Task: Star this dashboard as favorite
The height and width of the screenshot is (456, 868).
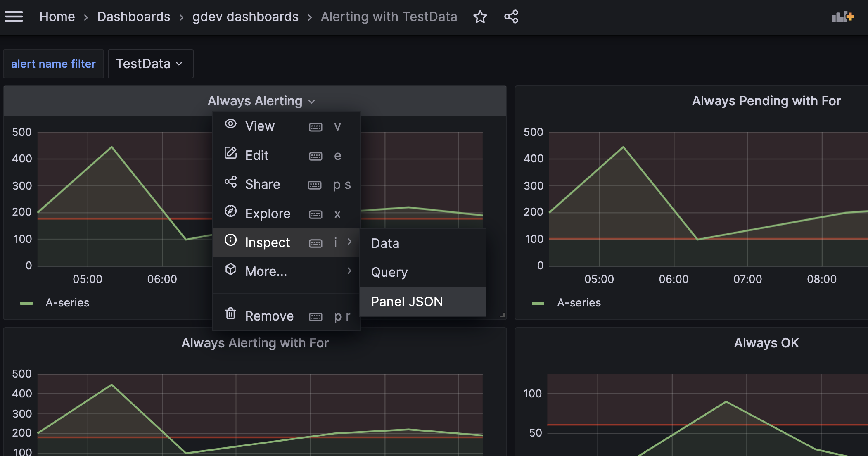Action: (480, 17)
